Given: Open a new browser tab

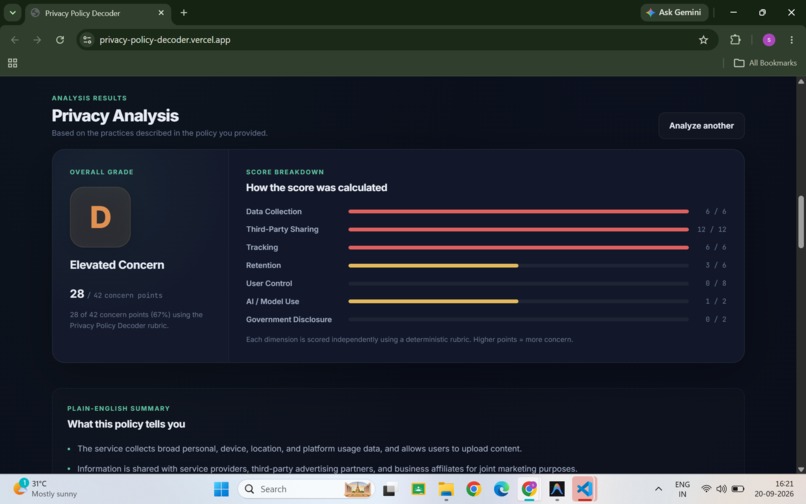Looking at the screenshot, I should [184, 13].
